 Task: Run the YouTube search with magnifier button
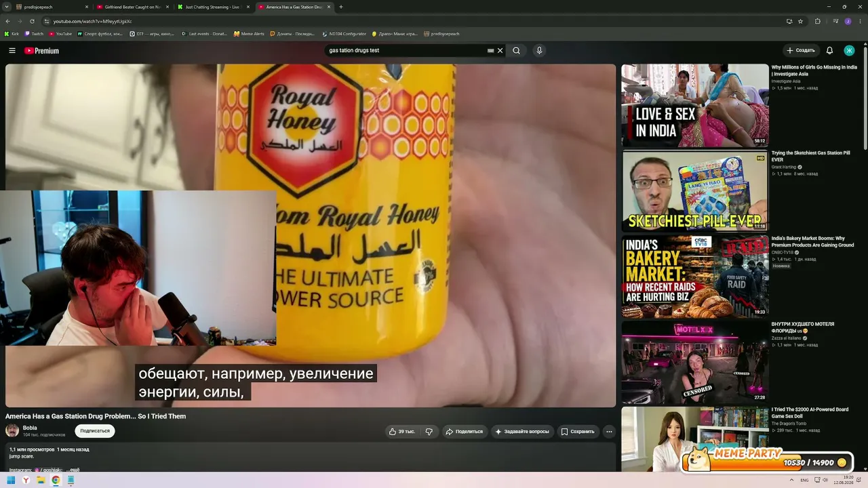(517, 51)
